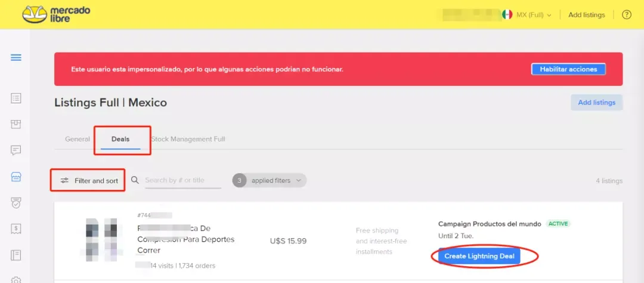Click the U$S 15.99 price

289,241
